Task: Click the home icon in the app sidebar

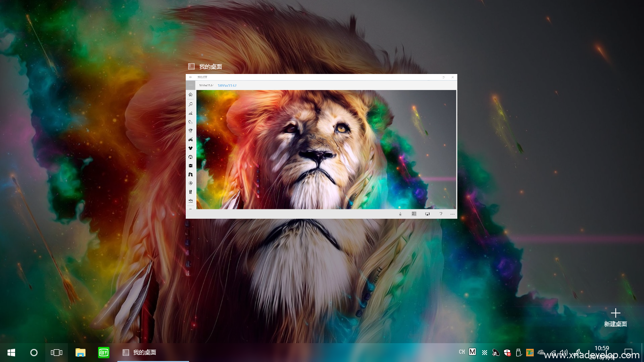Action: (190, 95)
